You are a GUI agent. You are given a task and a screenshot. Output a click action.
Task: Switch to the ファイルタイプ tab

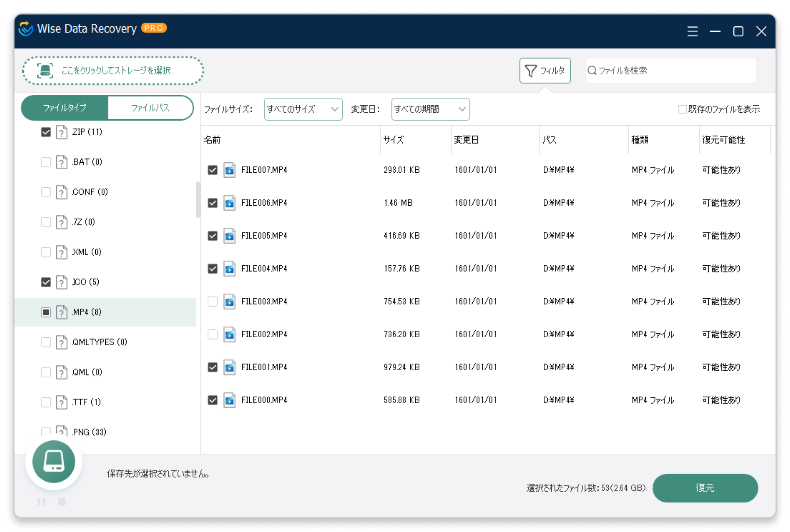[x=65, y=108]
